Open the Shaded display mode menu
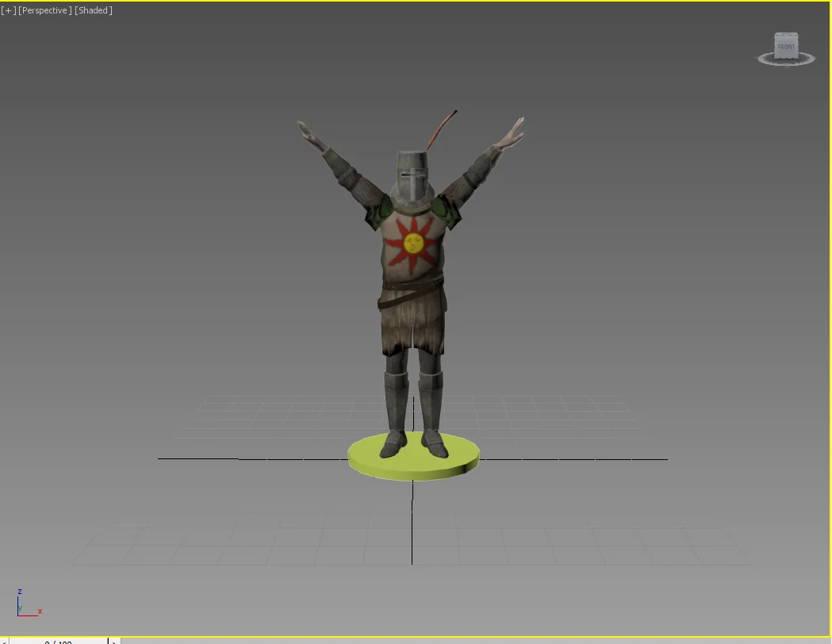Viewport: 832px width, 644px height. (x=94, y=10)
